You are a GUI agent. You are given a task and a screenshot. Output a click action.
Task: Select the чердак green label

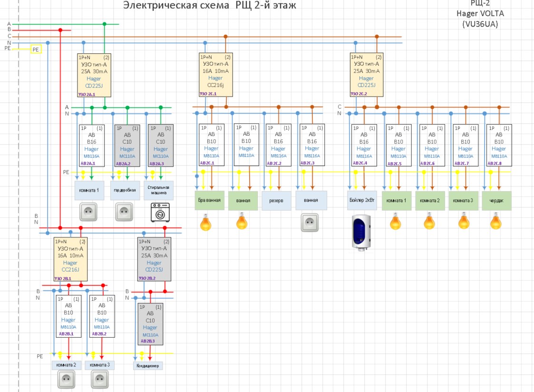click(x=496, y=201)
